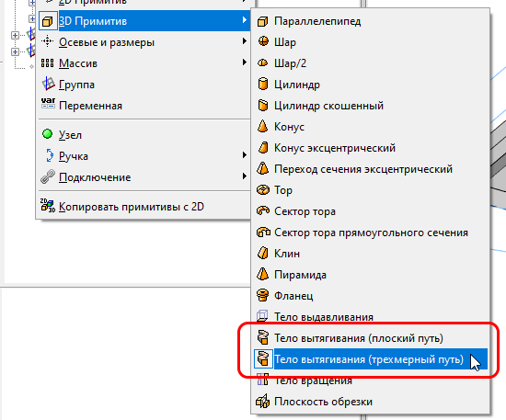This screenshot has height=420, width=506.
Task: Click the Тело вращения icon
Action: pos(263,380)
